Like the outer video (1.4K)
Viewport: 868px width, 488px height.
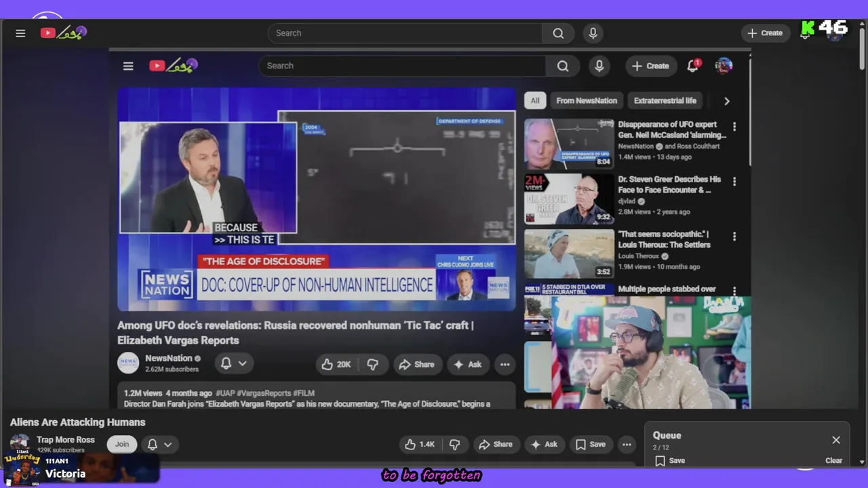(x=420, y=444)
